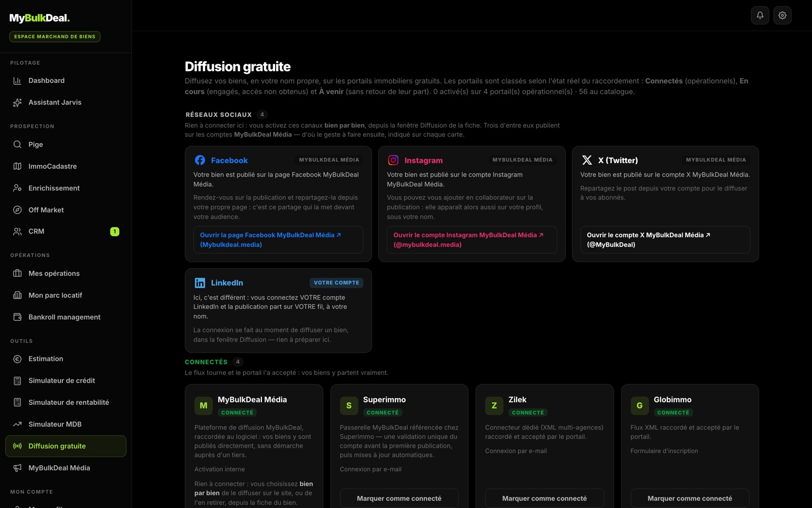
Task: Mark Superimmo as connected
Action: pyautogui.click(x=399, y=498)
